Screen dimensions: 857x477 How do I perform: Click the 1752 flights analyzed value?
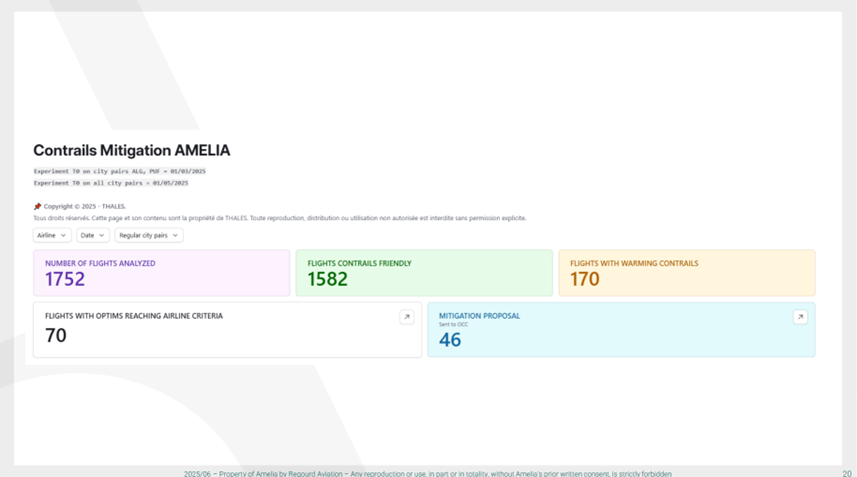pos(65,280)
